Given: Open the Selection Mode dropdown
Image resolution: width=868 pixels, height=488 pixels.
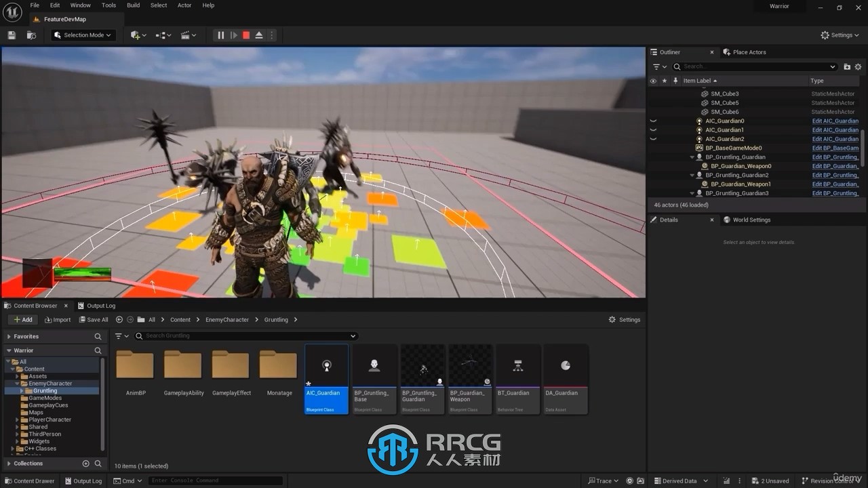Looking at the screenshot, I should (x=83, y=35).
